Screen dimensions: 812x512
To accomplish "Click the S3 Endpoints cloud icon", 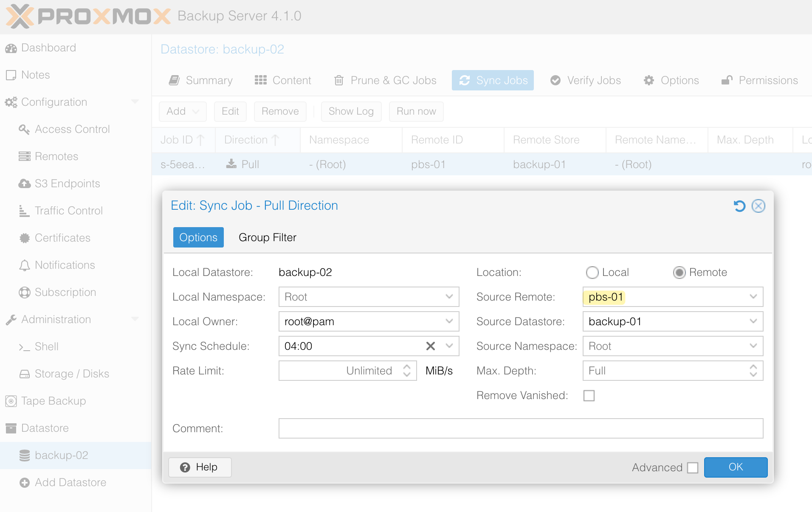I will coord(25,183).
